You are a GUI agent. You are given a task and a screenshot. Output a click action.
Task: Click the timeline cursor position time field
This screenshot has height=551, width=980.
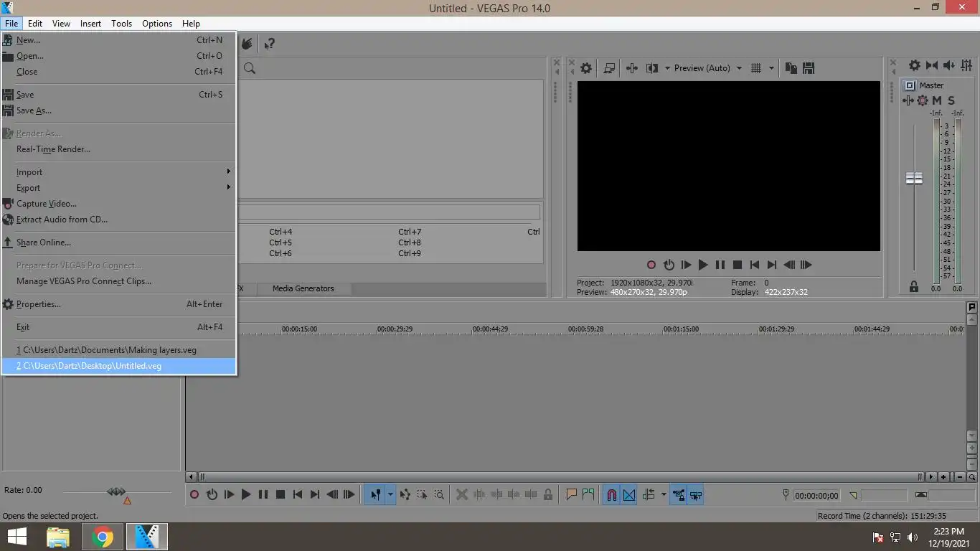pyautogui.click(x=816, y=495)
